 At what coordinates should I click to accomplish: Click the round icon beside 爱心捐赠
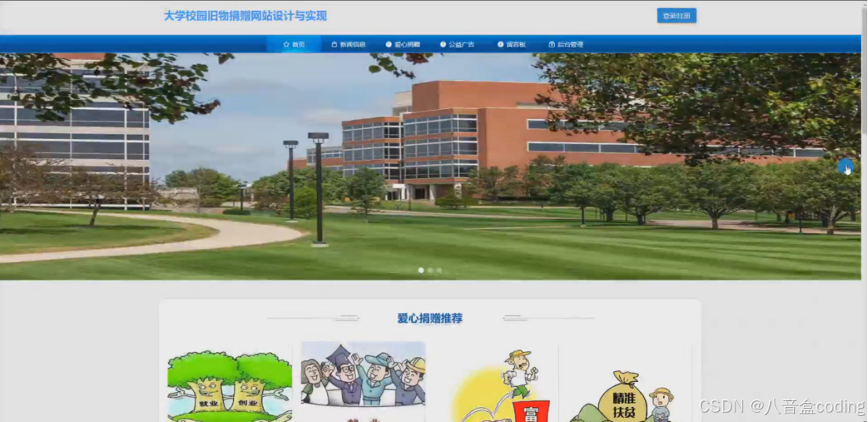388,44
